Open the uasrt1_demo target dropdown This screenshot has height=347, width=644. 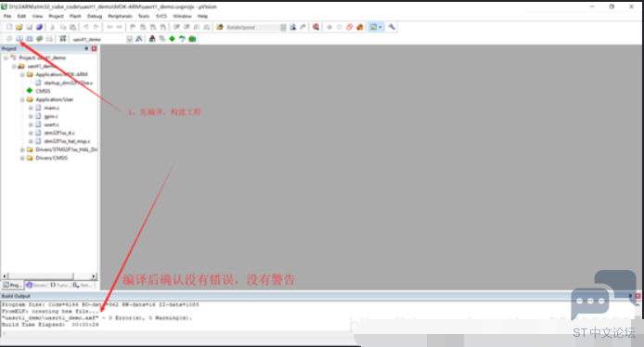click(x=129, y=39)
